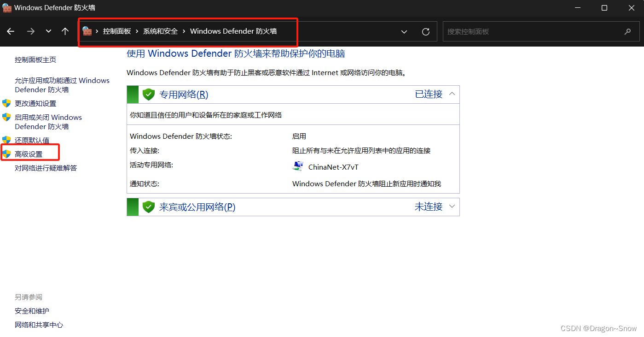
Task: Open 启用或关闭 Windows Defender 防火墙
Action: (x=48, y=122)
